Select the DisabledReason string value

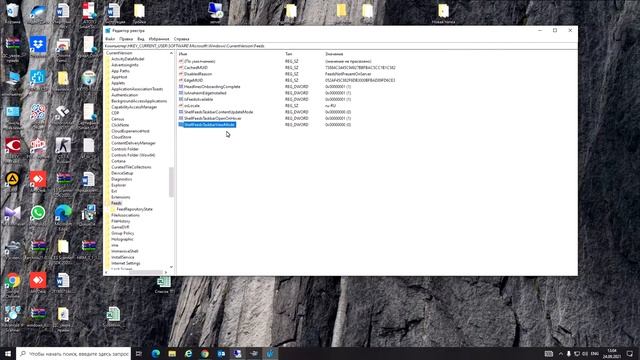coord(198,74)
